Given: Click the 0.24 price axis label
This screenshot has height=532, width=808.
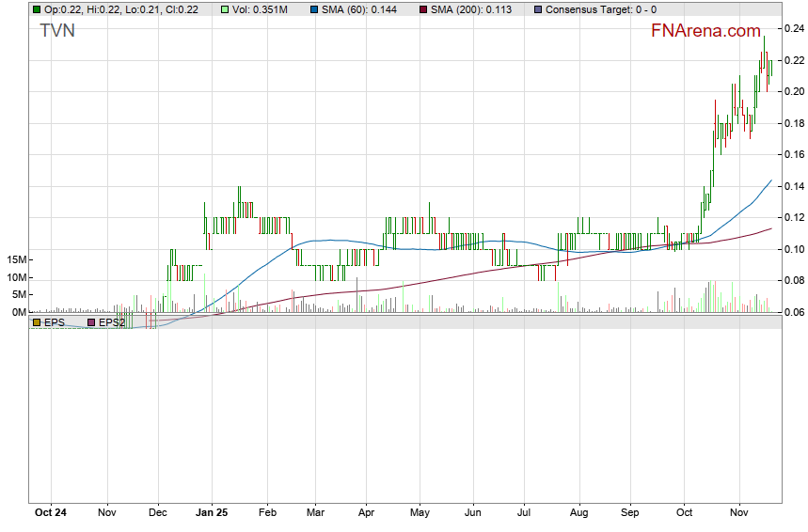Looking at the screenshot, I should [x=793, y=28].
